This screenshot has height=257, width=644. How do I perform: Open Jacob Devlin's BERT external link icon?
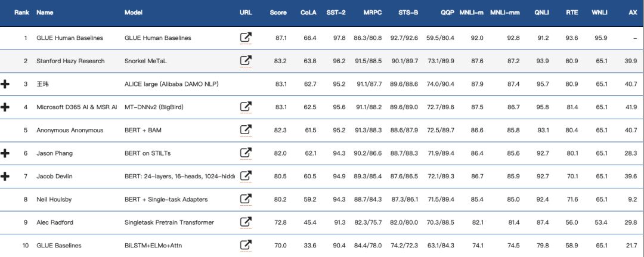click(245, 176)
